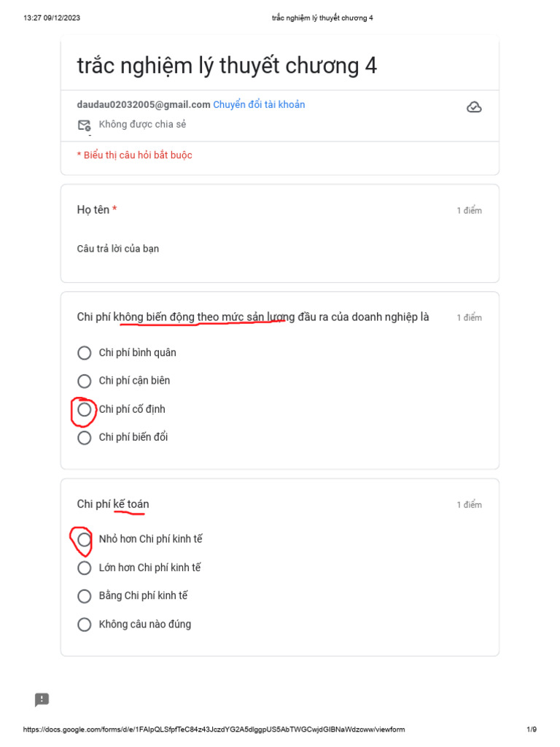560x747 pixels.
Task: Select 'Nhỏ hơn Chi phí kinh tế'
Action: (85, 540)
